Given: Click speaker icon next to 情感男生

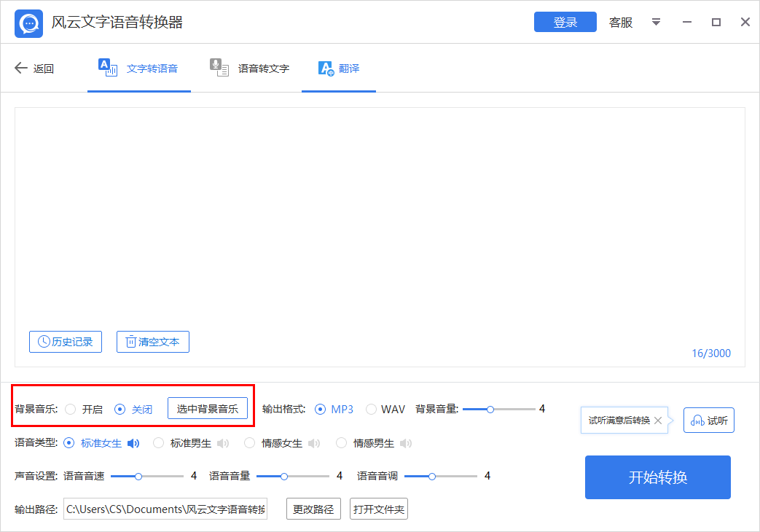Looking at the screenshot, I should [x=406, y=442].
